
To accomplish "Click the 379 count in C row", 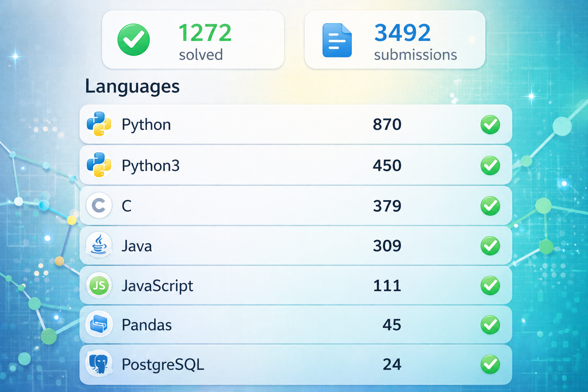I will (387, 206).
